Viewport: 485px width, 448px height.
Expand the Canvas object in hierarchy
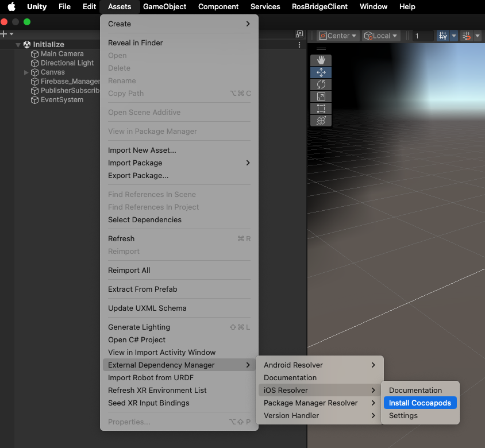(x=26, y=72)
